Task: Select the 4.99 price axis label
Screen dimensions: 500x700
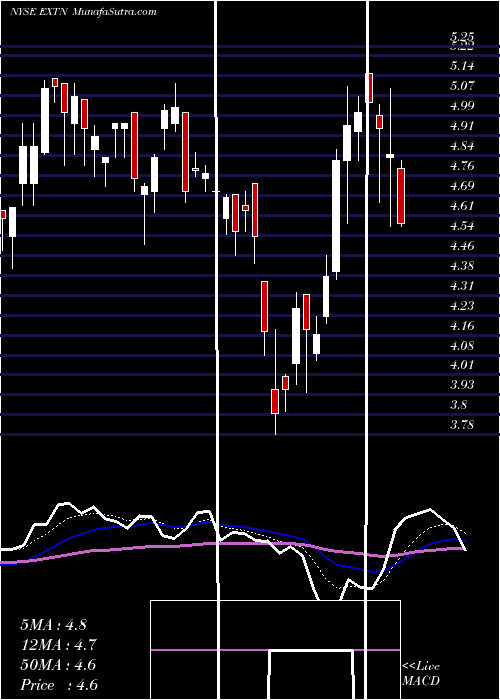Action: [x=462, y=106]
